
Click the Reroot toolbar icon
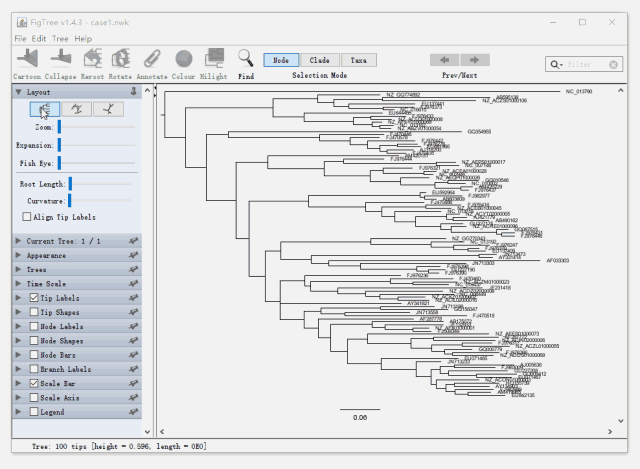92,58
